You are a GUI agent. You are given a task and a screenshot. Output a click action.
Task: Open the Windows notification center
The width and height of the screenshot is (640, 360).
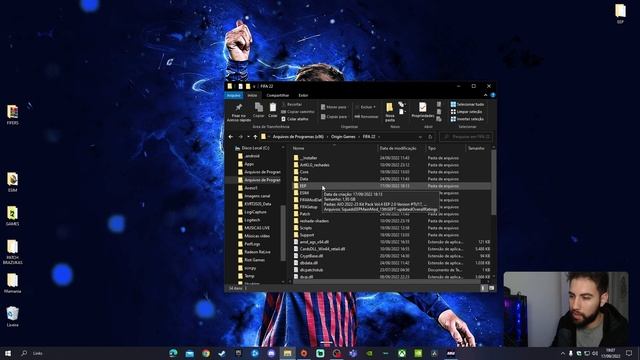[x=629, y=353]
